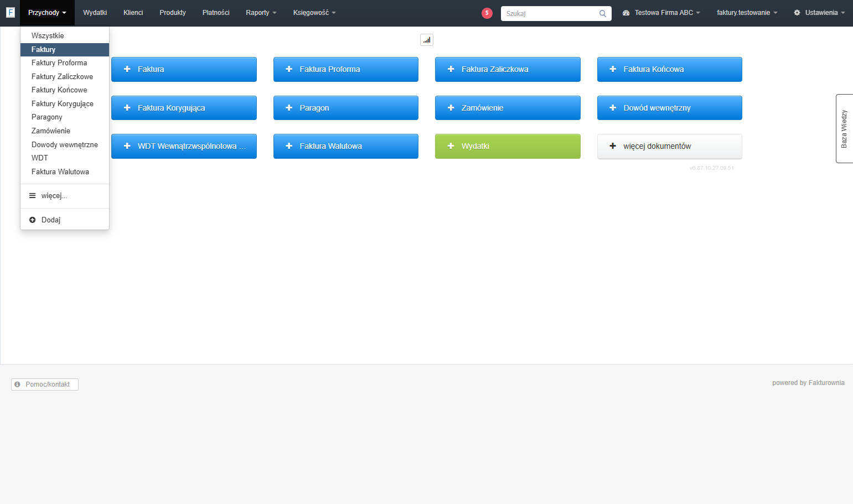Viewport: 853px width, 504px height.
Task: Click the hamburger icon next to więcej...
Action: 33,196
